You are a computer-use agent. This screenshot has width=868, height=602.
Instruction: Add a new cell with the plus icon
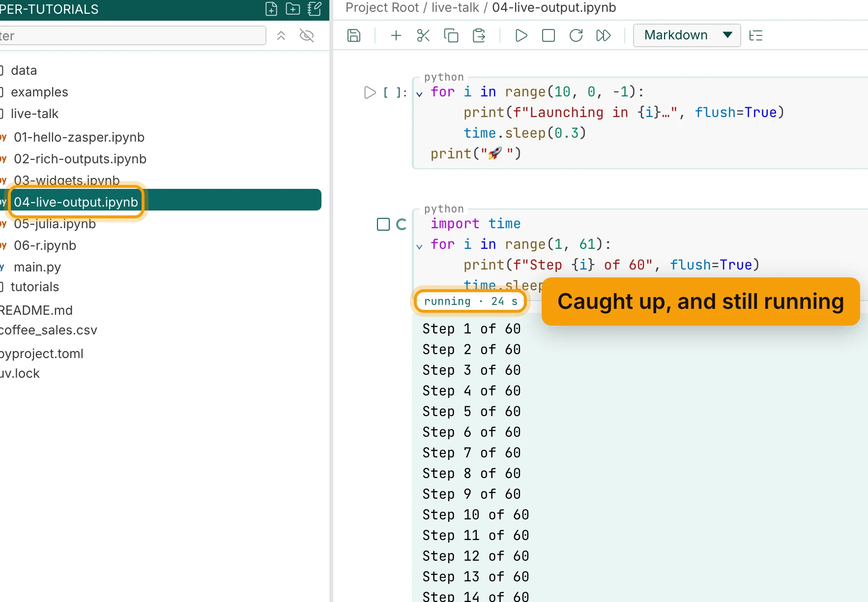coord(396,35)
